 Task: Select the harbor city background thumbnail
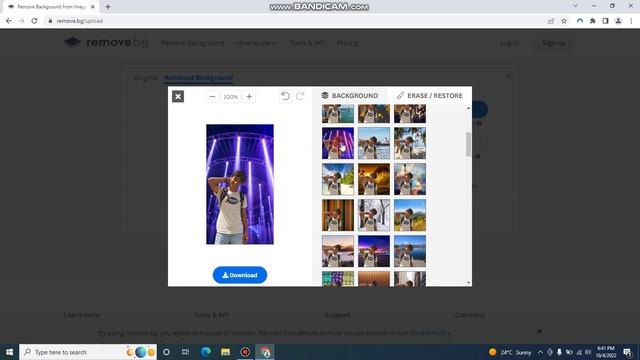374,143
